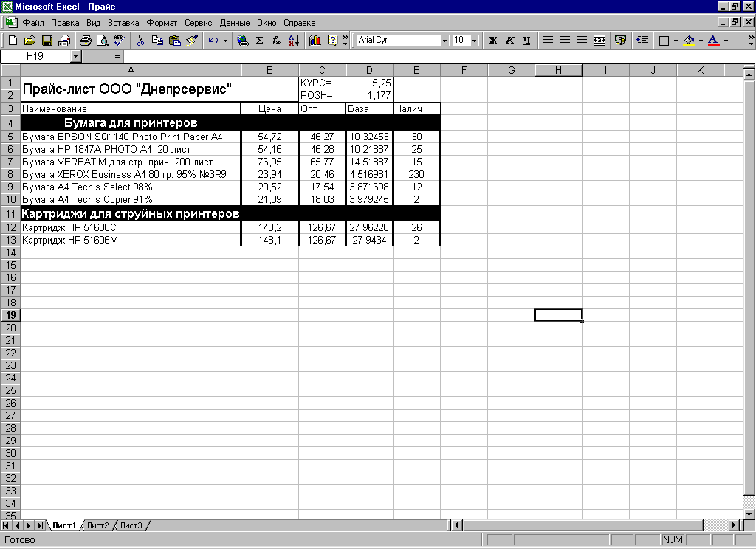
Task: Align cell text to the left
Action: 547,41
